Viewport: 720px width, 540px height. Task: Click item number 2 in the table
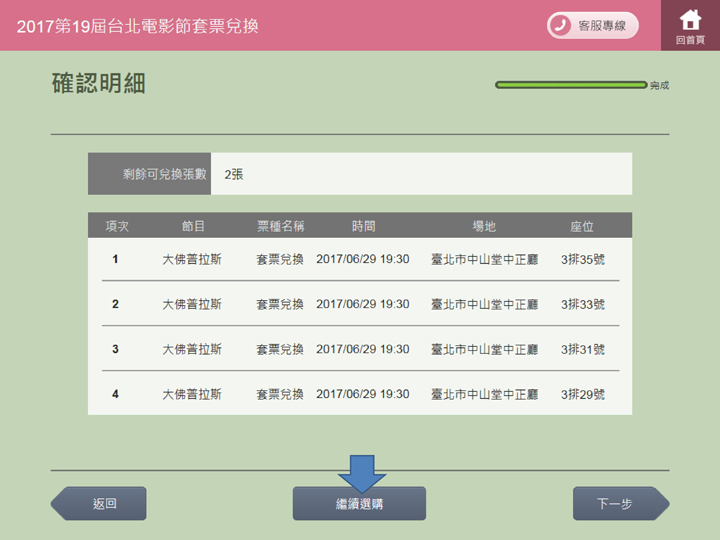(x=115, y=304)
